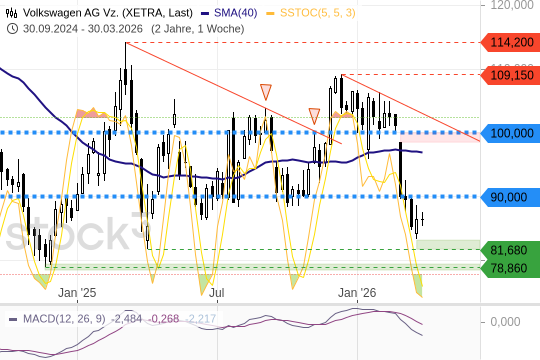
Task: Click the pink resistance zone below 100,000
Action: [x=440, y=137]
